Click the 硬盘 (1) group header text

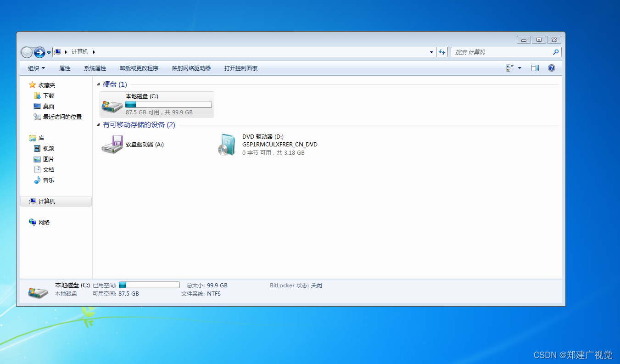[115, 84]
